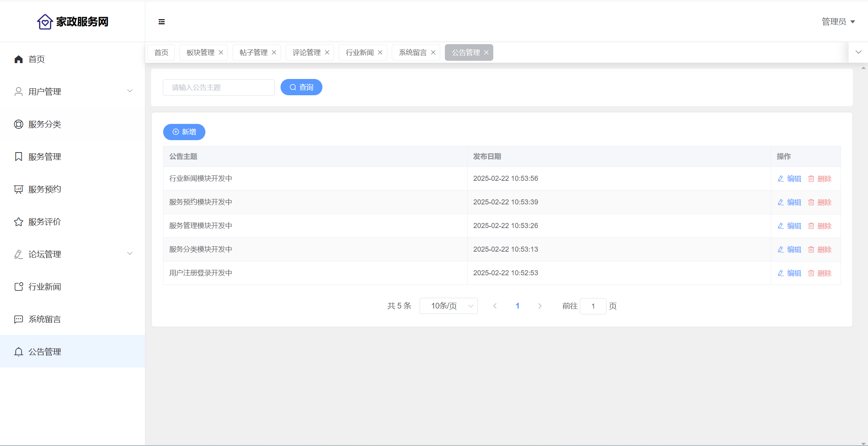Image resolution: width=868 pixels, height=446 pixels.
Task: Open the 10条/页 page size dropdown
Action: pos(448,306)
